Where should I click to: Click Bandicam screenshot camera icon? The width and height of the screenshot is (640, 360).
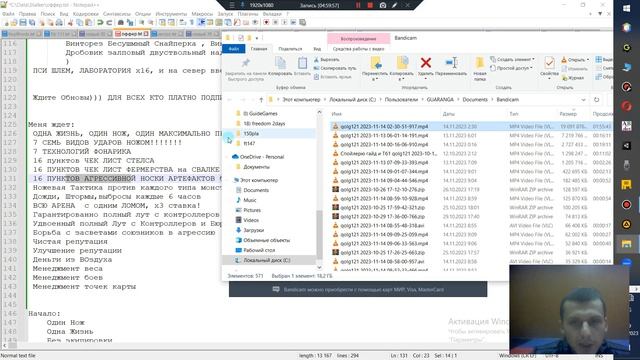pyautogui.click(x=383, y=5)
